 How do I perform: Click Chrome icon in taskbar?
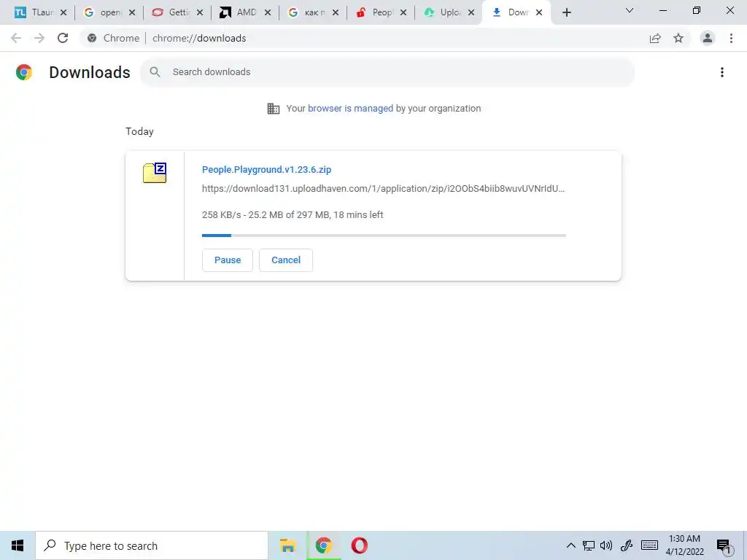(x=323, y=545)
